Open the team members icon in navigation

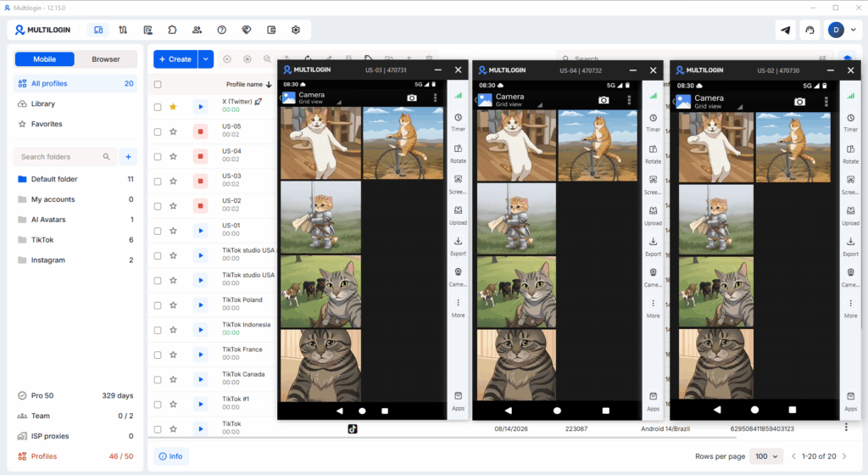(197, 30)
